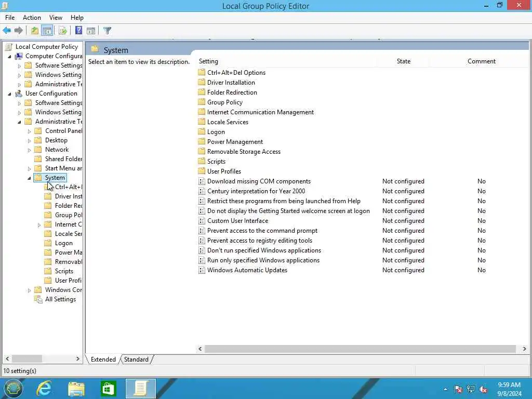
Task: Open the Windows Start button
Action: (x=13, y=389)
